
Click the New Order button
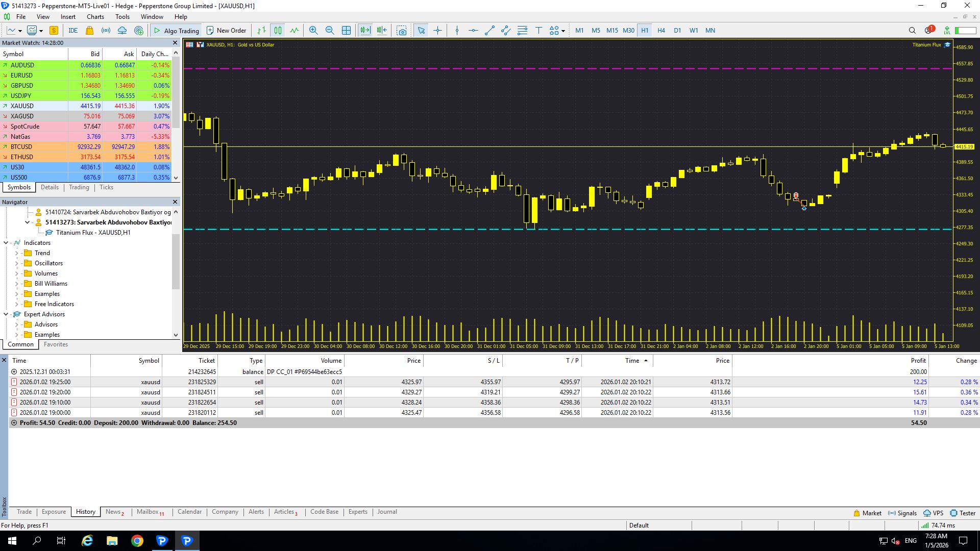click(226, 31)
